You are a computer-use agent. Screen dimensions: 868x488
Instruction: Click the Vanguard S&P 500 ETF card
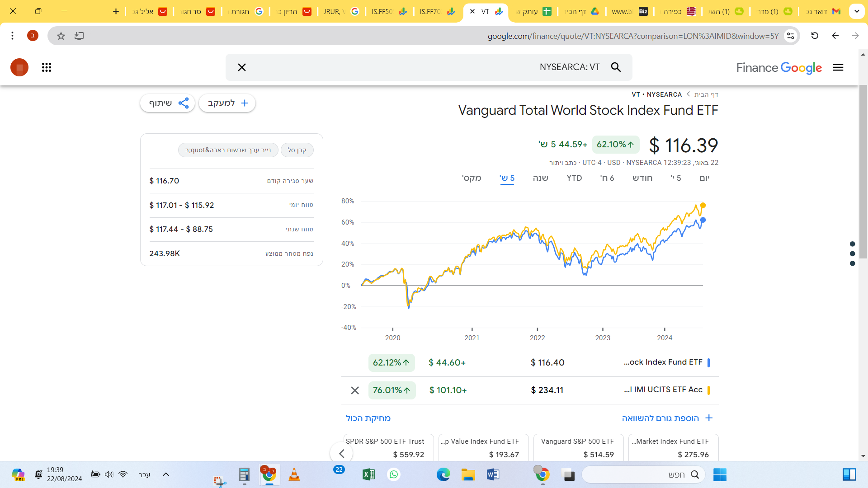578,447
